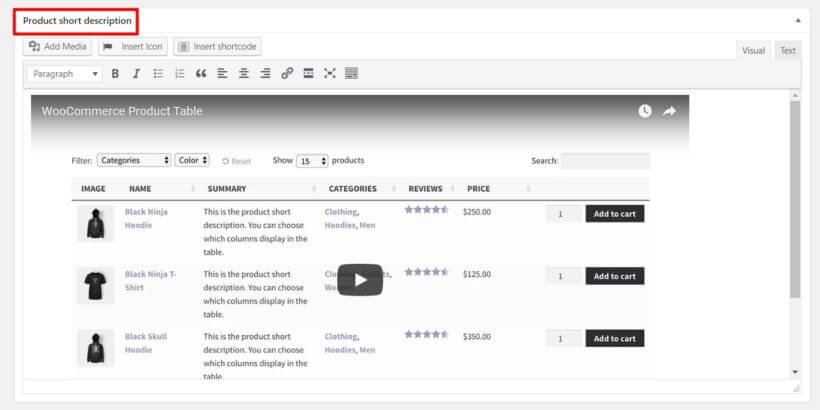The image size is (820, 410).
Task: Open the Categories filter dropdown
Action: [134, 160]
